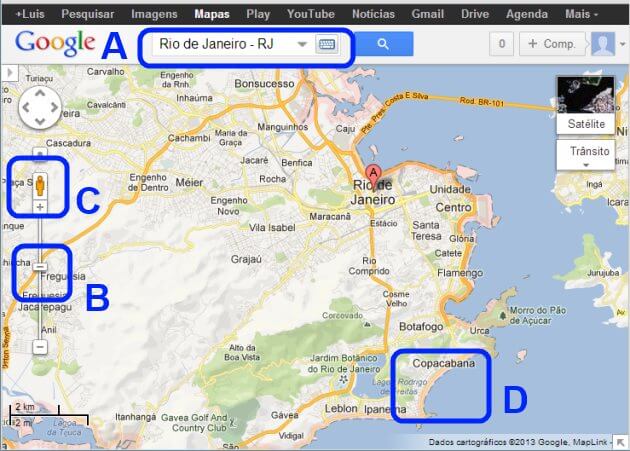Click the Vila Isabel map label
Viewport: 630px width, 451px height.
tap(272, 228)
